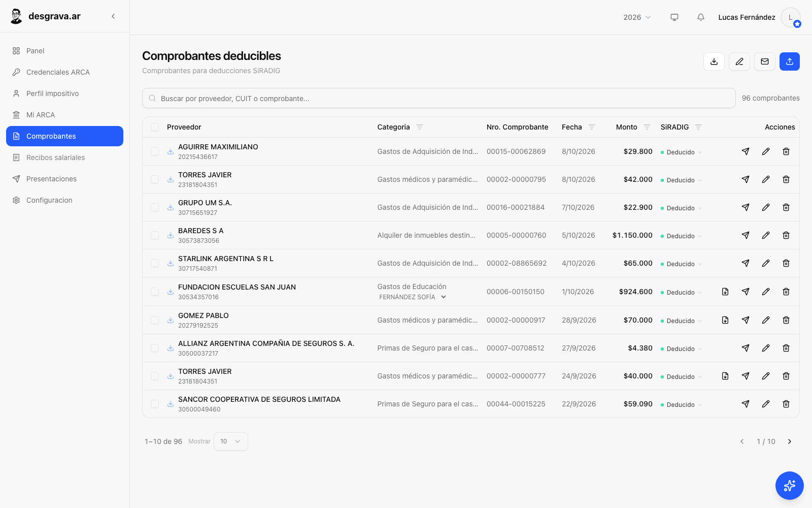Send AGUIRRE MAXIMILIANO comprobante to SiRADIG
Viewport: 812px width, 508px height.
[x=746, y=151]
